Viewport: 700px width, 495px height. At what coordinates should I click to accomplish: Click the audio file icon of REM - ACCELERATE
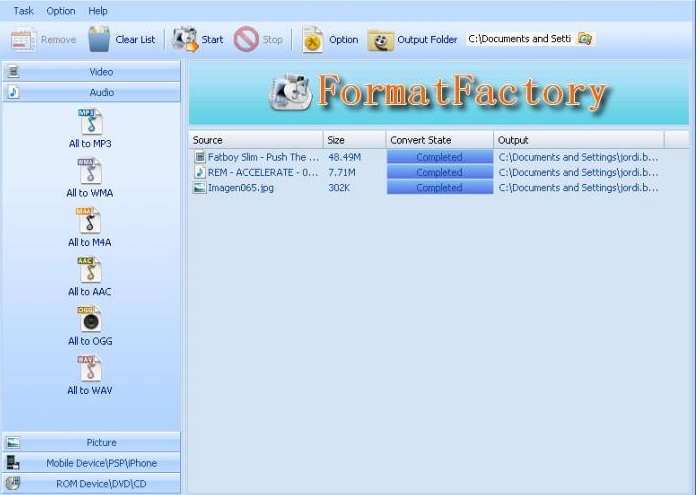click(200, 172)
